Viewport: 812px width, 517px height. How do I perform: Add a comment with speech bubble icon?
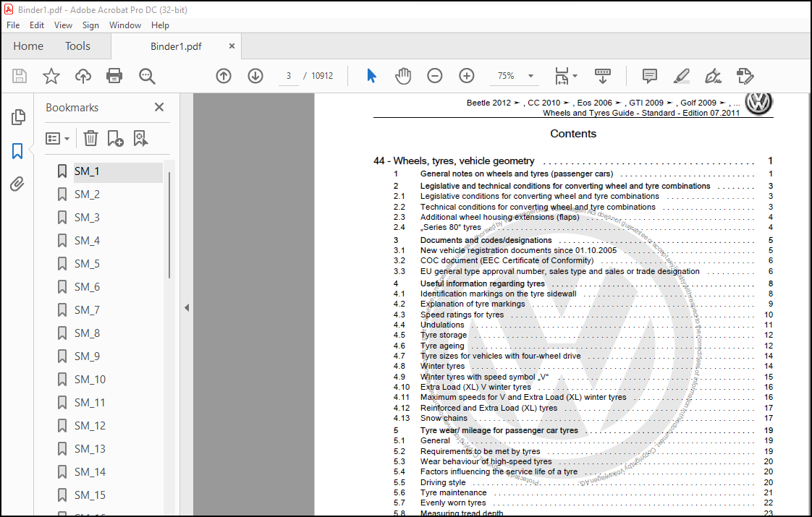tap(649, 76)
